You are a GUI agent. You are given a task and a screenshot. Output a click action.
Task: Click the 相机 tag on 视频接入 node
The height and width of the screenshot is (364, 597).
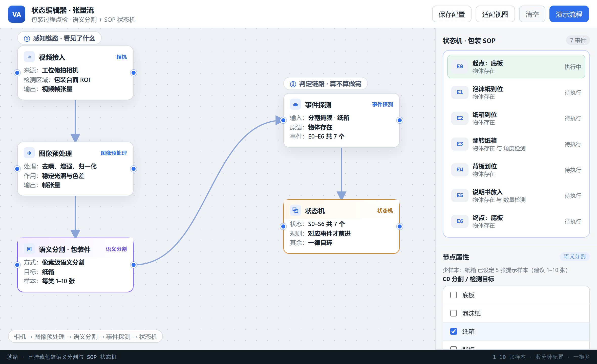(x=122, y=57)
